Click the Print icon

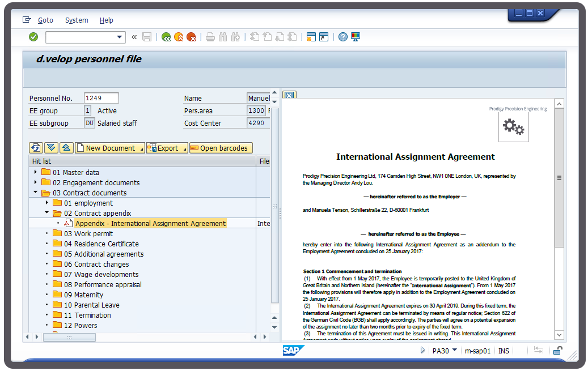(210, 37)
